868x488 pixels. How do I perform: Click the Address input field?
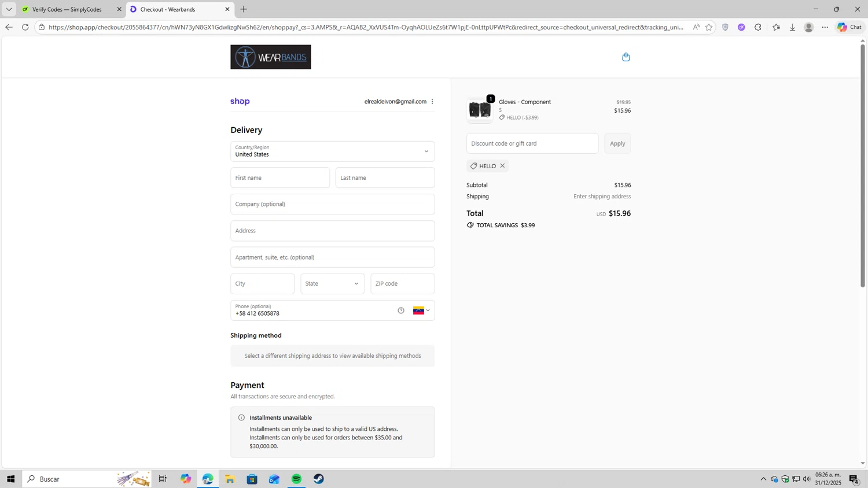click(332, 231)
